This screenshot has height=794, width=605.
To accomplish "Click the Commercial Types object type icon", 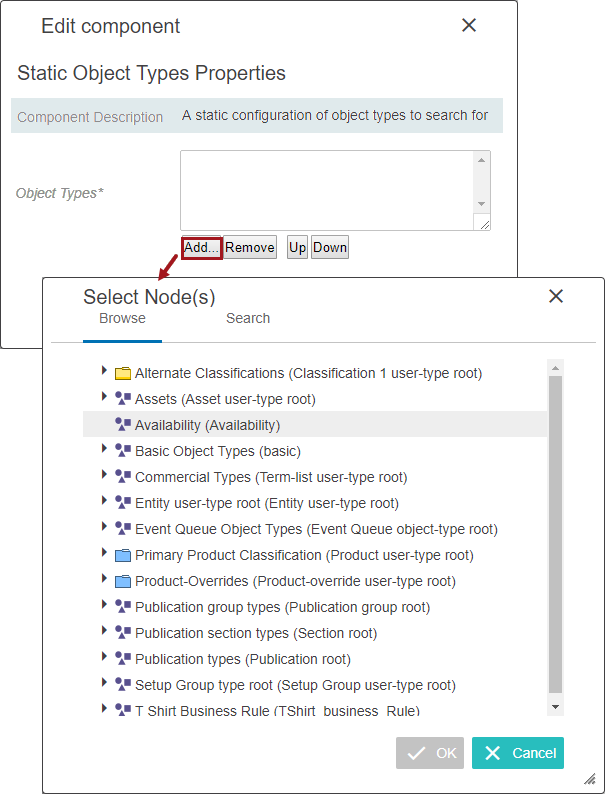I will pos(123,477).
